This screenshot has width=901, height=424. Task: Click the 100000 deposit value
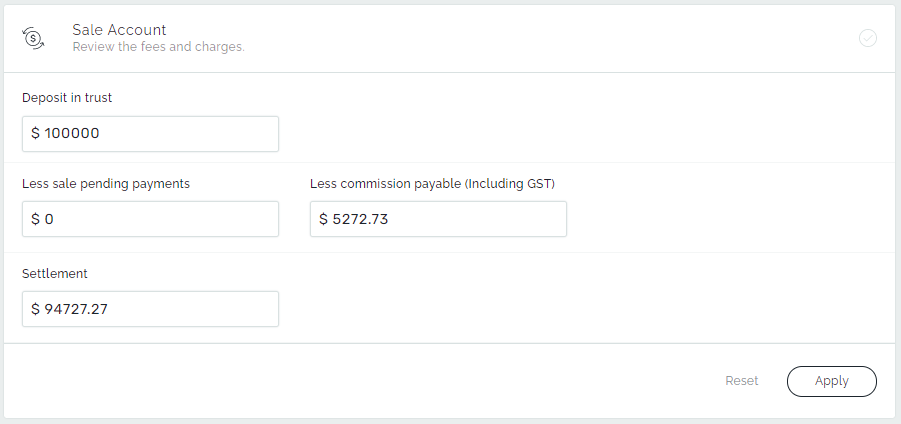(x=72, y=134)
